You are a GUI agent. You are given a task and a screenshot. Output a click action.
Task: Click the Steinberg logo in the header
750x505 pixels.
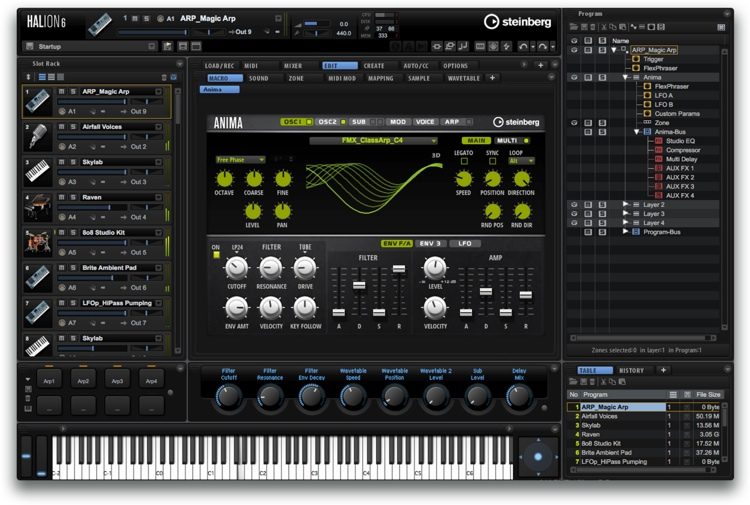[518, 20]
